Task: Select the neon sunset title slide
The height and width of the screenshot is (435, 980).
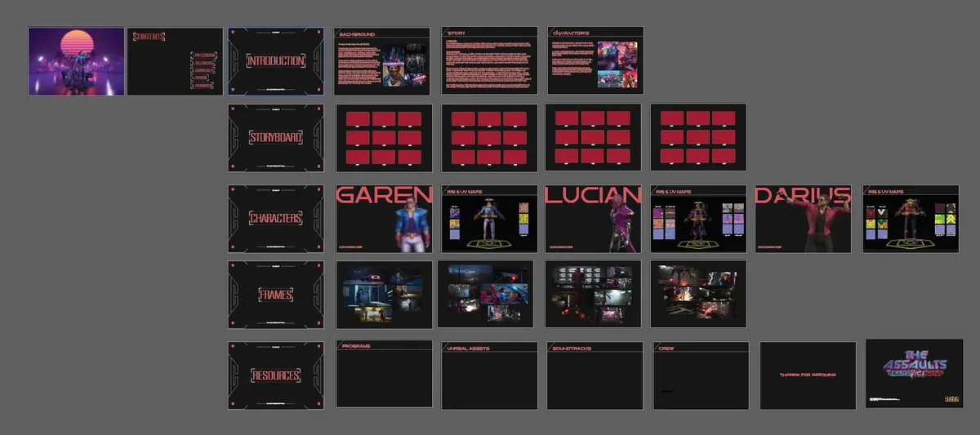Action: [76, 61]
